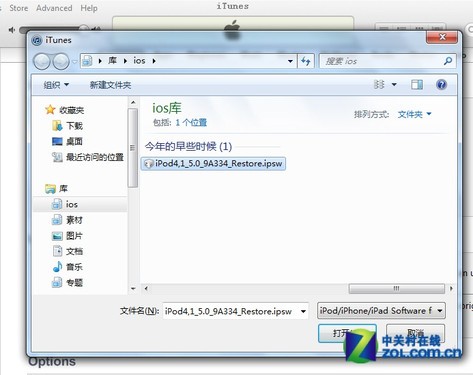Click the volume low icon in iTunes

coord(12,30)
